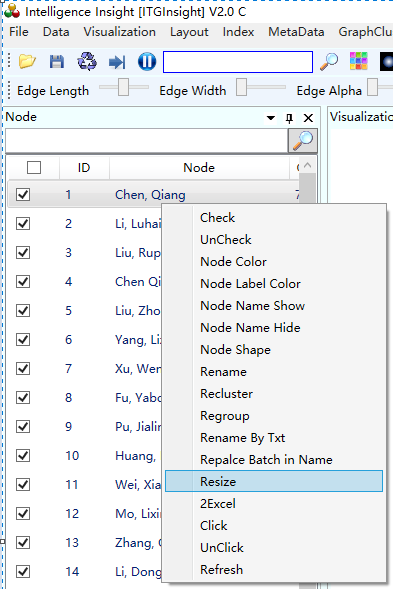
Task: Click the node list scroll-up arrow
Action: [307, 165]
